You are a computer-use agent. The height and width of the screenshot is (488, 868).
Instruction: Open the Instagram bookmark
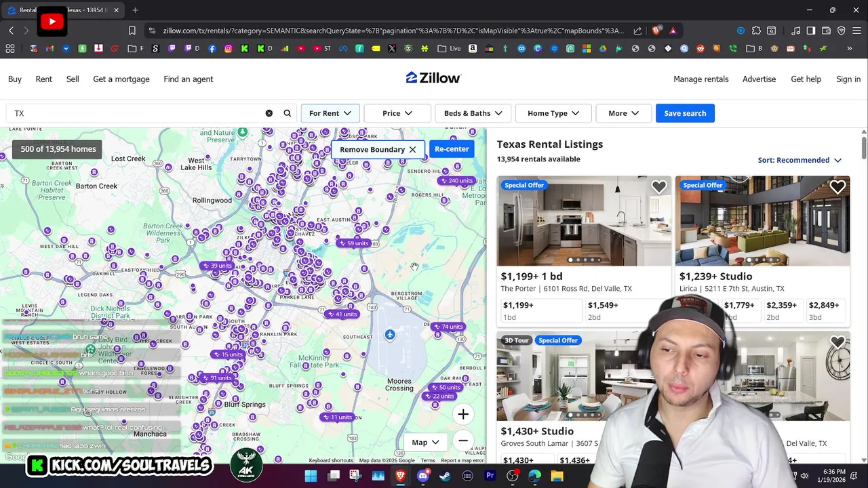click(x=228, y=49)
